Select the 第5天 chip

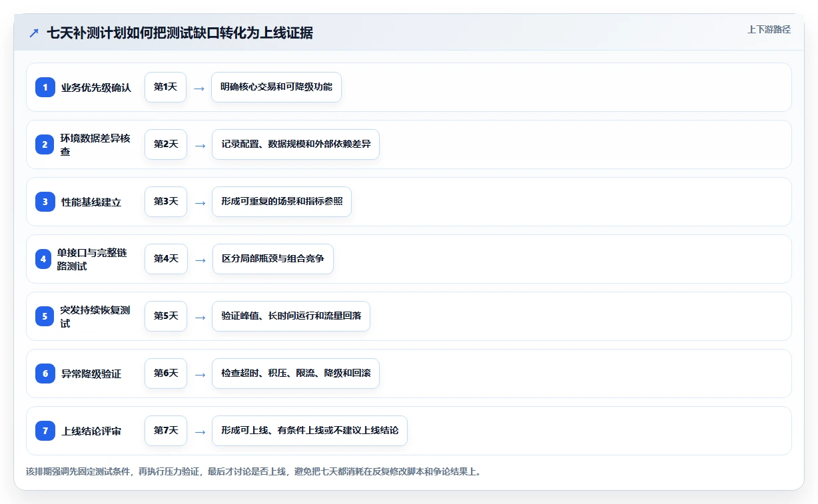coord(166,316)
